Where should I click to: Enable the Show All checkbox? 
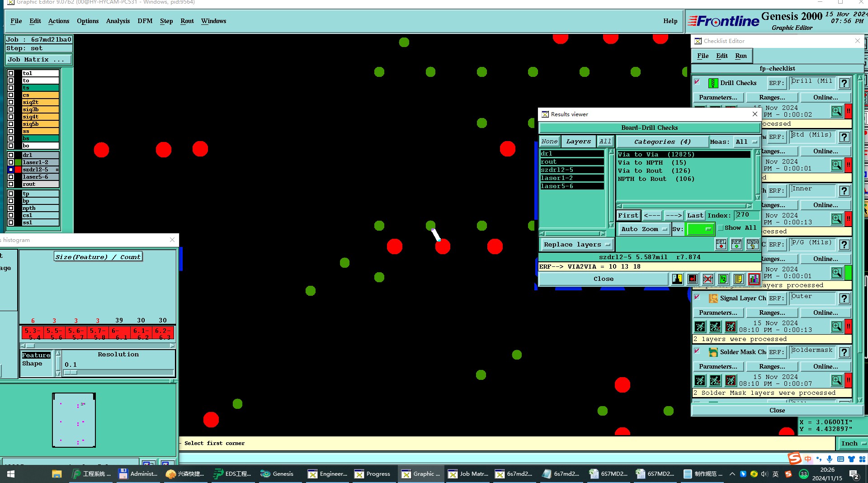(721, 228)
